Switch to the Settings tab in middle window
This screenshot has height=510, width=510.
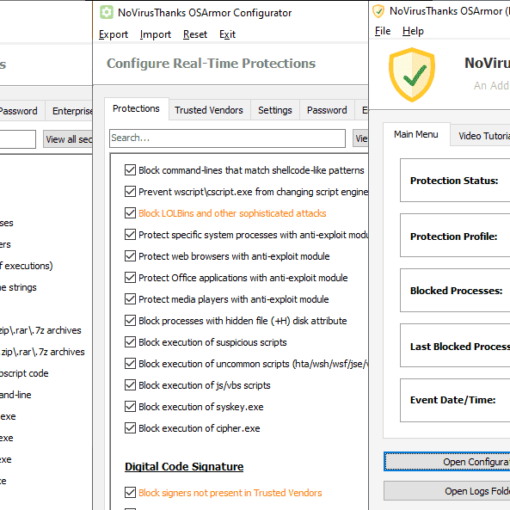coord(275,110)
